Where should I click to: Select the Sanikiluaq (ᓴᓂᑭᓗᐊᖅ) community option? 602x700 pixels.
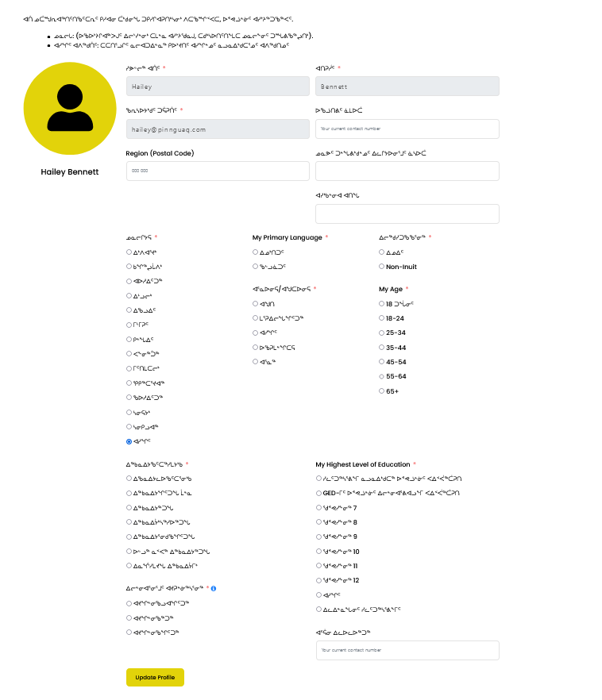129,427
